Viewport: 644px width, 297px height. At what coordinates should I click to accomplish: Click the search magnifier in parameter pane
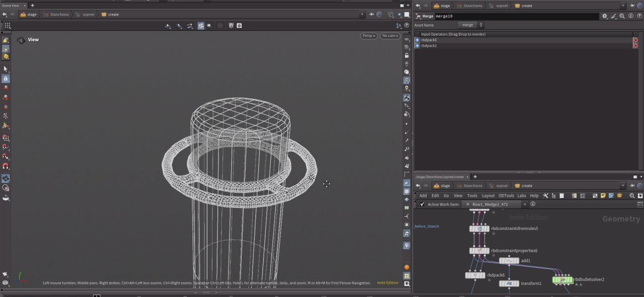coord(622,16)
